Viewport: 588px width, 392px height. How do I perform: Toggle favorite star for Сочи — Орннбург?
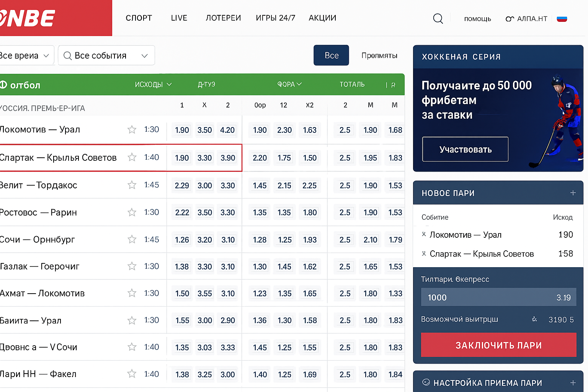click(132, 240)
